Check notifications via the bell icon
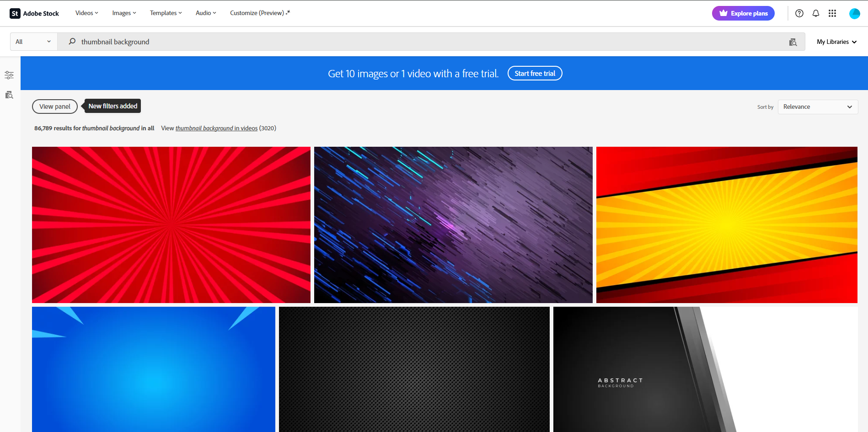Image resolution: width=868 pixels, height=432 pixels. (816, 13)
